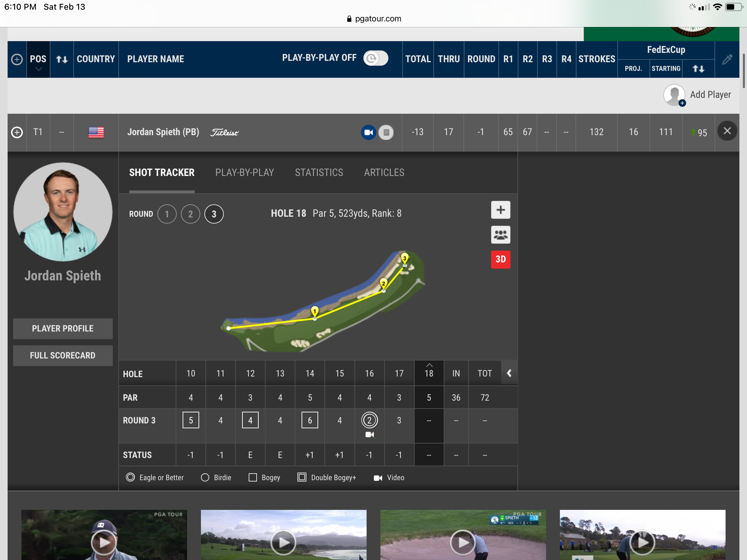747x560 pixels.
Task: Toggle the Play-By-Play switch on
Action: [376, 58]
